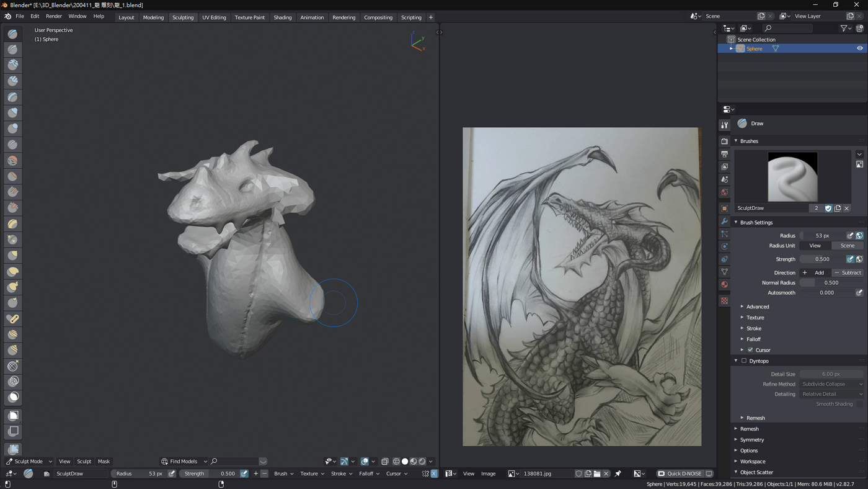Select the Box Hide tool
This screenshot has height=489, width=868.
13,431
